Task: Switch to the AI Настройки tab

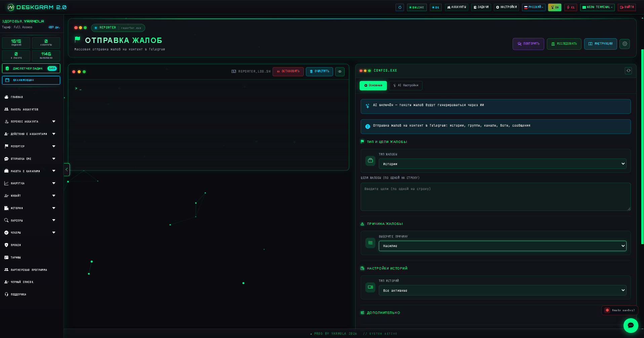Action: tap(406, 86)
